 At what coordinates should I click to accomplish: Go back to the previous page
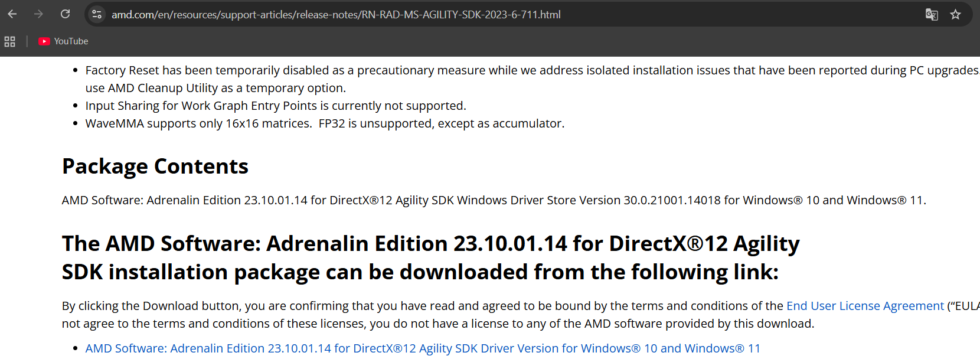coord(12,14)
